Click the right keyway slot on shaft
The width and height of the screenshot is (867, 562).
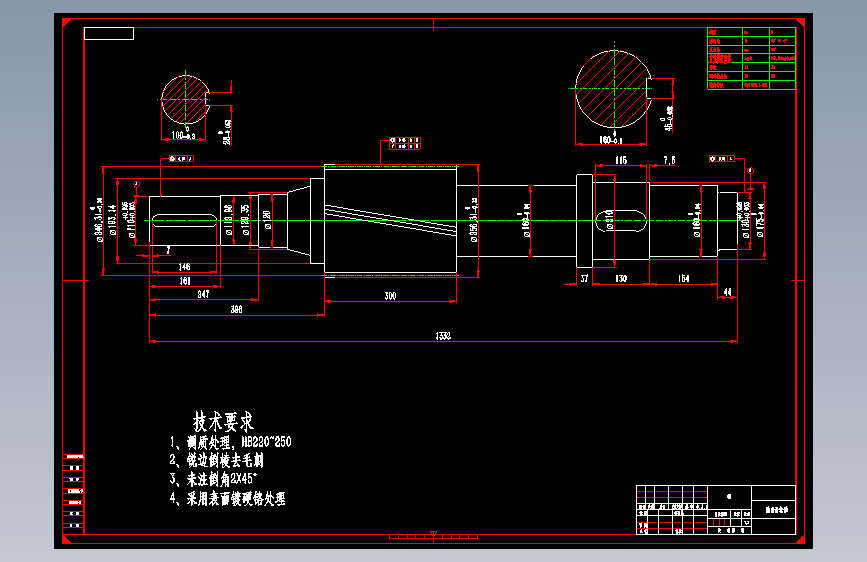[x=621, y=220]
